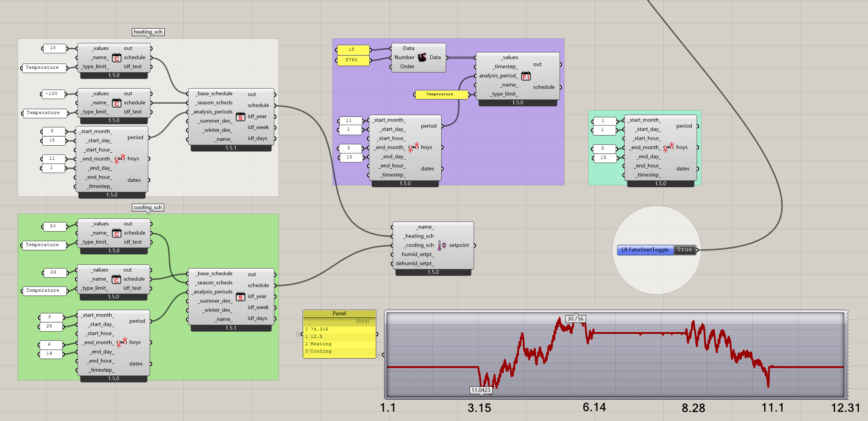Click Analysis Period icon in purple group
This screenshot has height=421, width=868.
coord(413,148)
